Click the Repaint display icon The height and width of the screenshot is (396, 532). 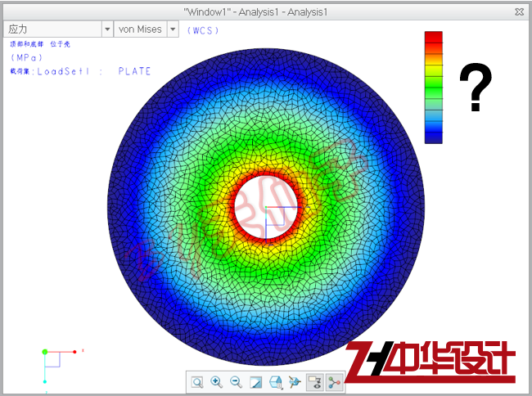255,382
